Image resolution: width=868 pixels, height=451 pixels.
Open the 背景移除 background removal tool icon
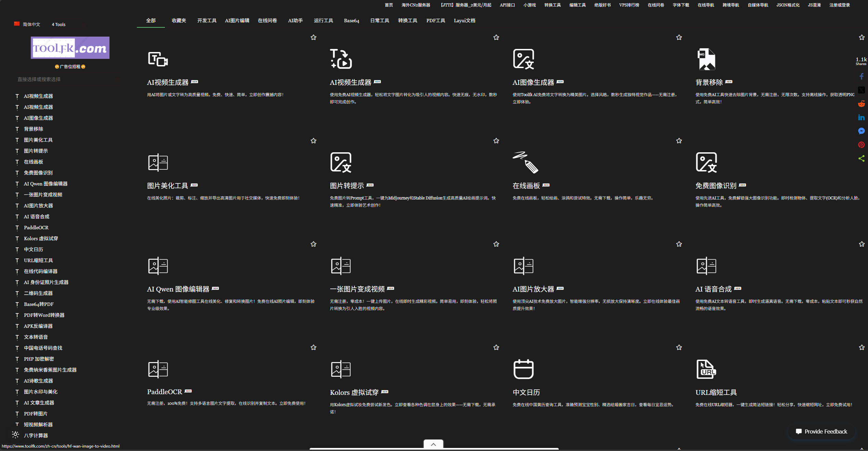pyautogui.click(x=706, y=59)
